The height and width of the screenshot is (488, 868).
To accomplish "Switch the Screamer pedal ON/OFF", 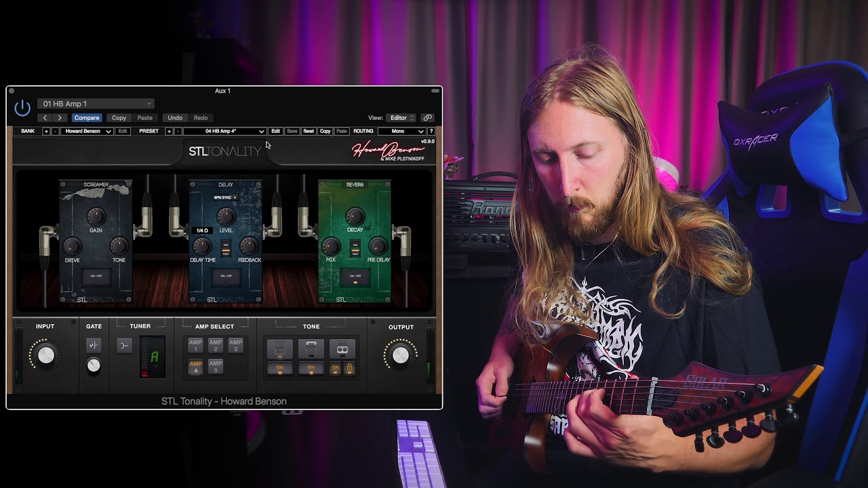I will [95, 276].
